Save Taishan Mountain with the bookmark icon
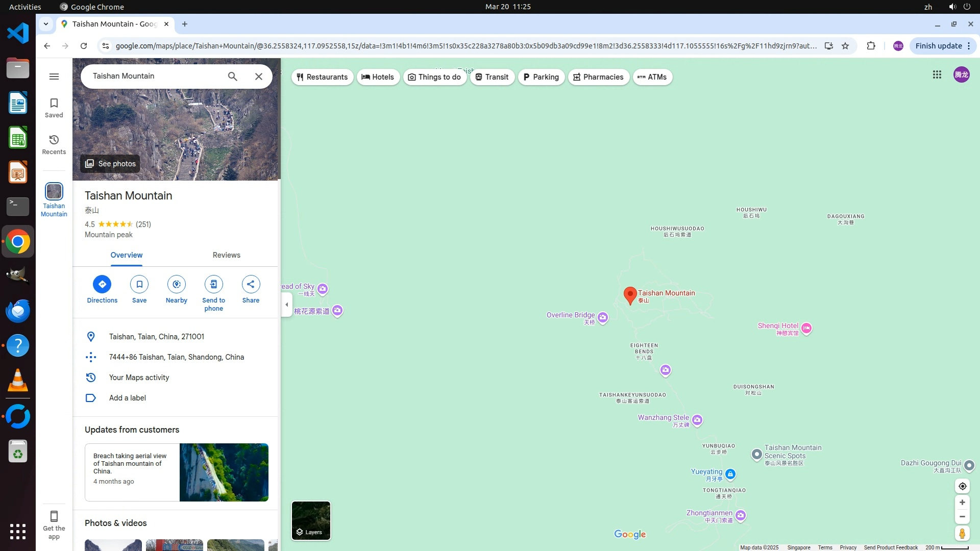The image size is (980, 551). 139,284
